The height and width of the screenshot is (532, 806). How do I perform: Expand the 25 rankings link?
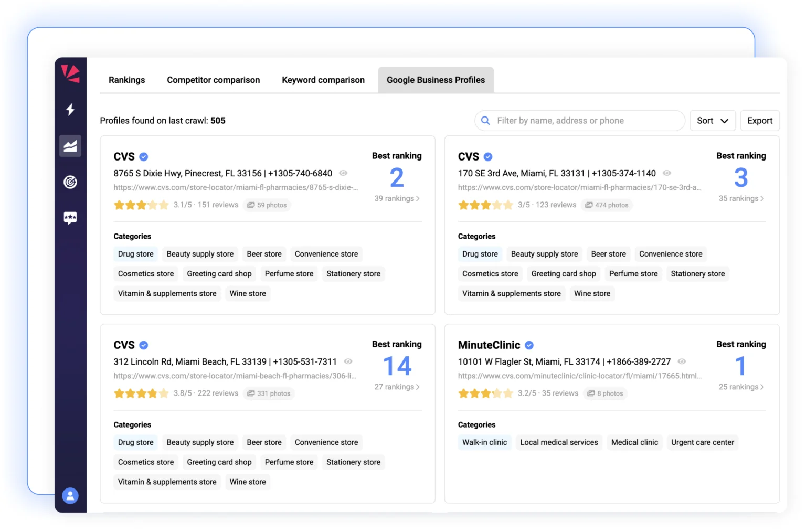coord(741,387)
